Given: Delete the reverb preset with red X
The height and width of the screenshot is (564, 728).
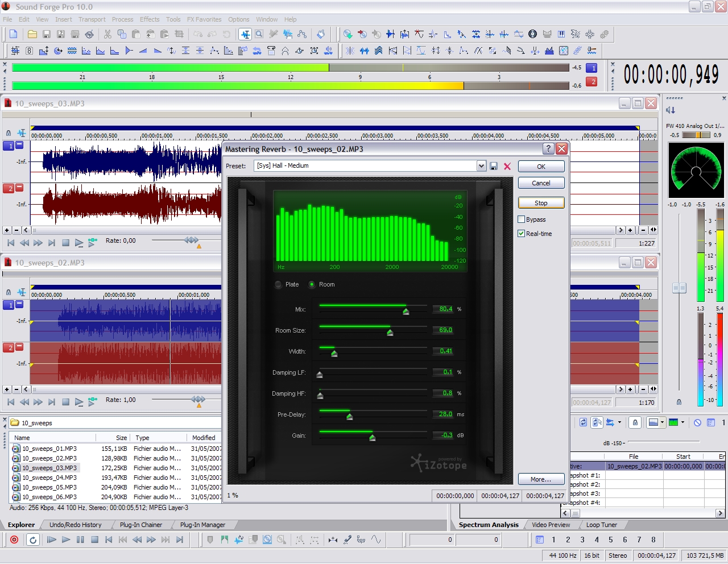Looking at the screenshot, I should (x=507, y=166).
